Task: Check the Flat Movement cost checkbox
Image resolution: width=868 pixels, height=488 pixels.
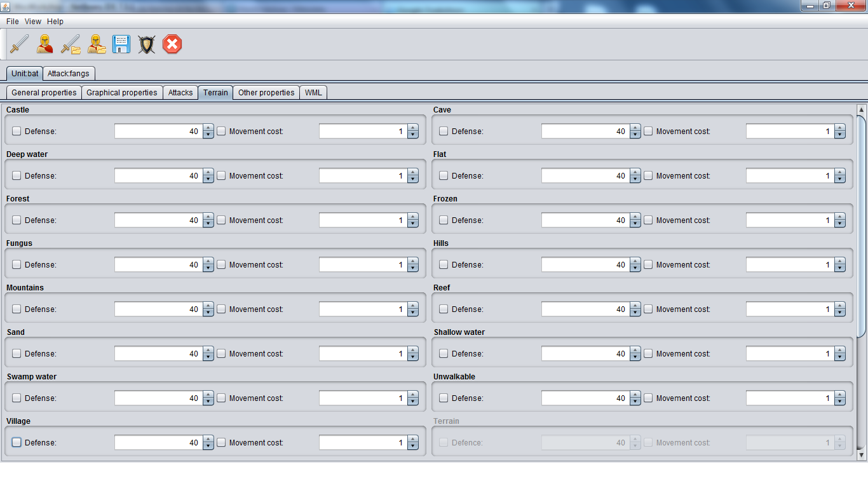Action: tap(648, 176)
